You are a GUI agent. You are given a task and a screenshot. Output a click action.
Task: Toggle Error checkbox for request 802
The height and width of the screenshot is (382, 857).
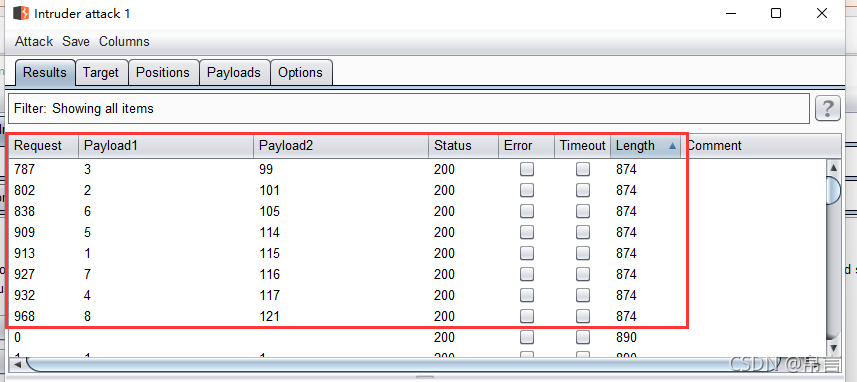pos(527,191)
